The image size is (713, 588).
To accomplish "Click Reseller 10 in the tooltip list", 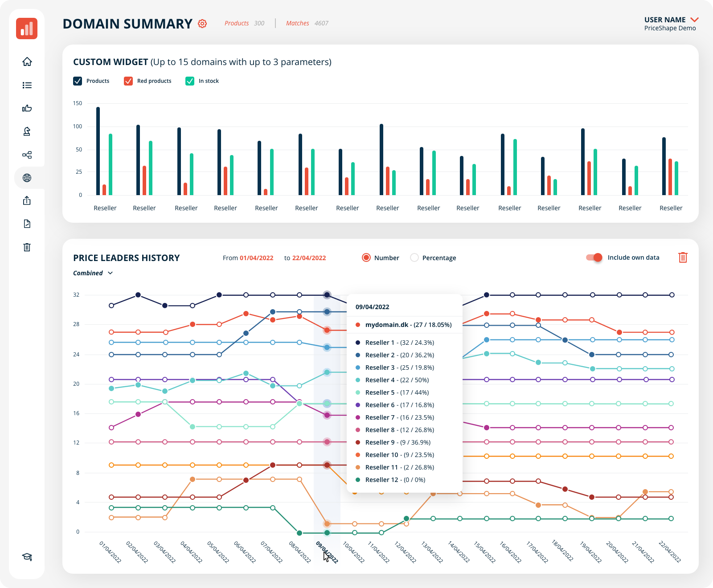I will coord(395,455).
